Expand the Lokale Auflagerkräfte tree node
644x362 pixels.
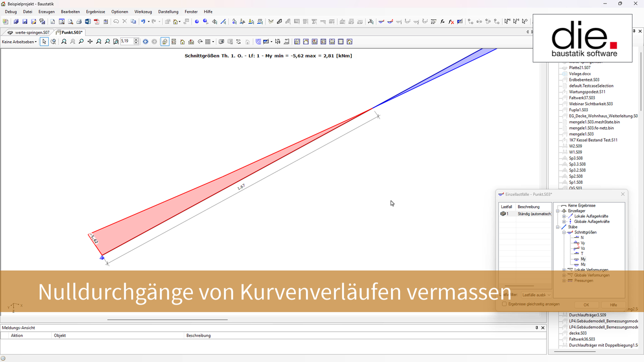pos(564,217)
